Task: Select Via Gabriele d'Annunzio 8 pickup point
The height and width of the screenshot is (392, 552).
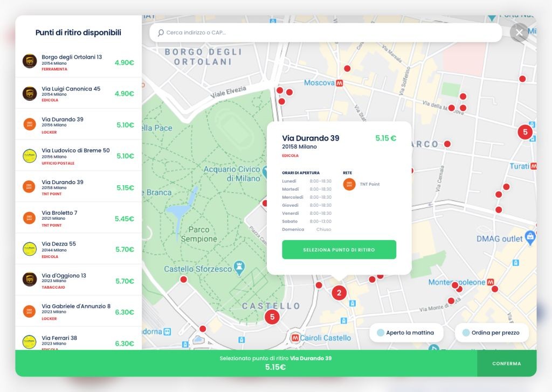Action: 79,311
